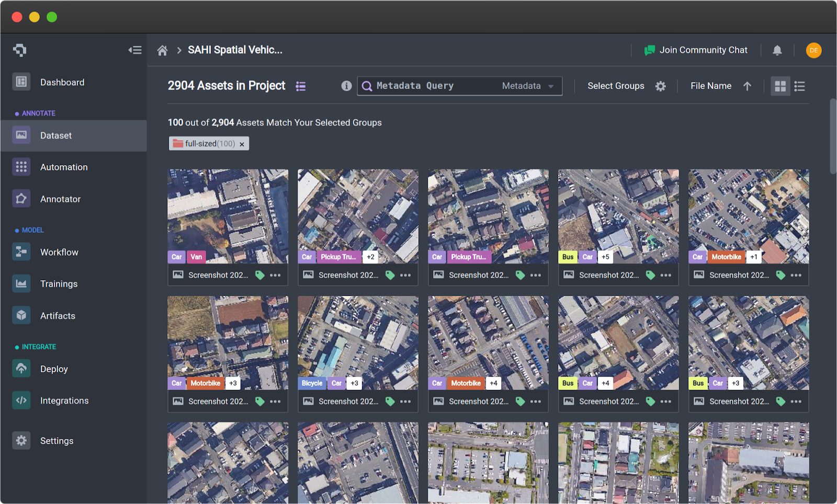
Task: Switch to grid view layout
Action: pos(780,86)
